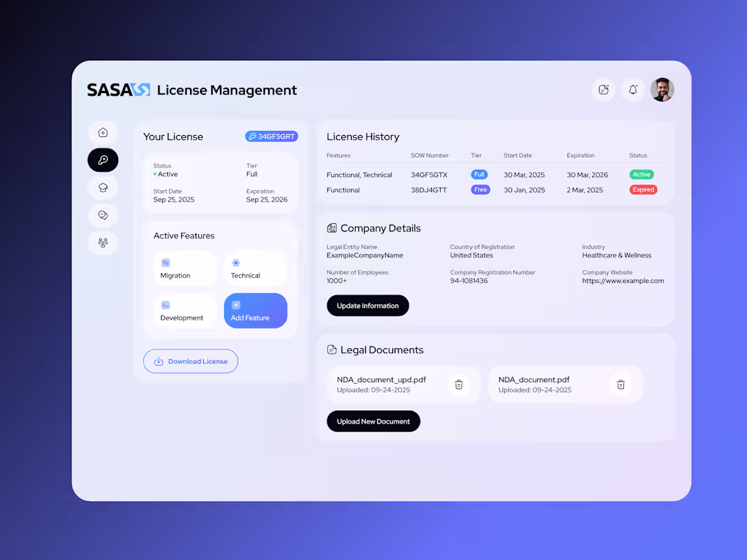747x560 pixels.
Task: Select the Technical feature card
Action: pos(256,269)
